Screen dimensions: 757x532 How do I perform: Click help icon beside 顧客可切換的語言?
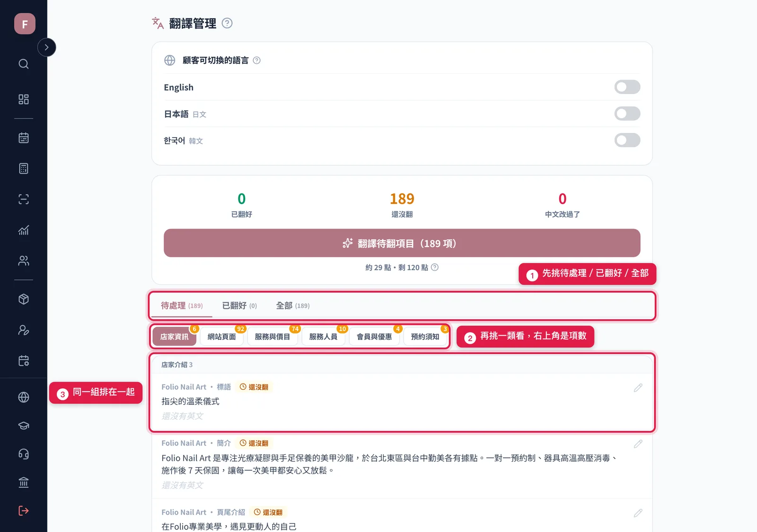257,60
